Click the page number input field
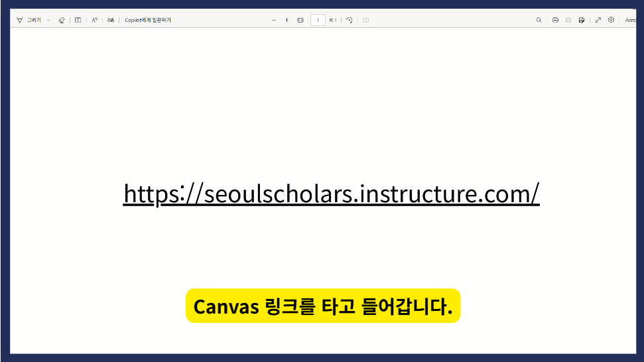 click(x=318, y=21)
